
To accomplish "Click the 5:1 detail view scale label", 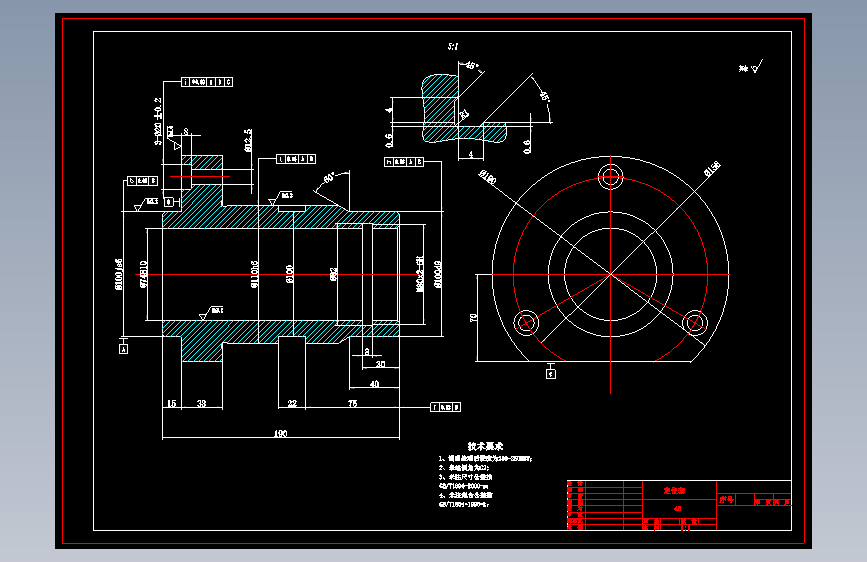I will click(453, 46).
